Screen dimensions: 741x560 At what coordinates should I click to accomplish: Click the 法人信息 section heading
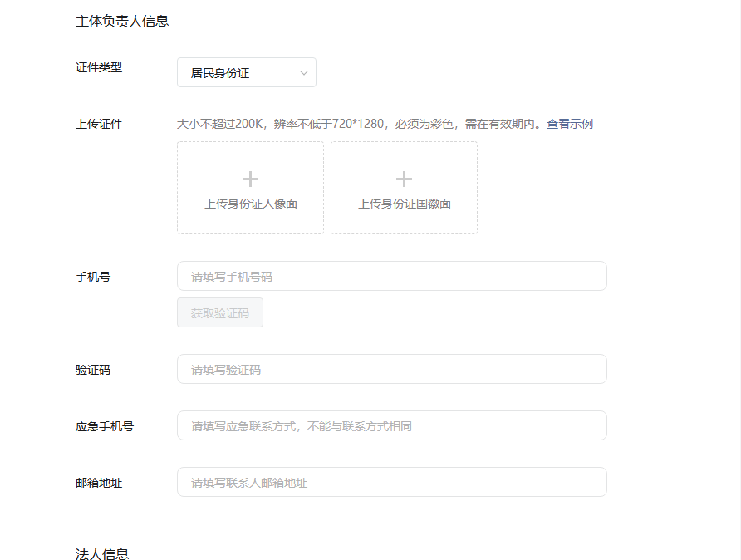point(102,553)
